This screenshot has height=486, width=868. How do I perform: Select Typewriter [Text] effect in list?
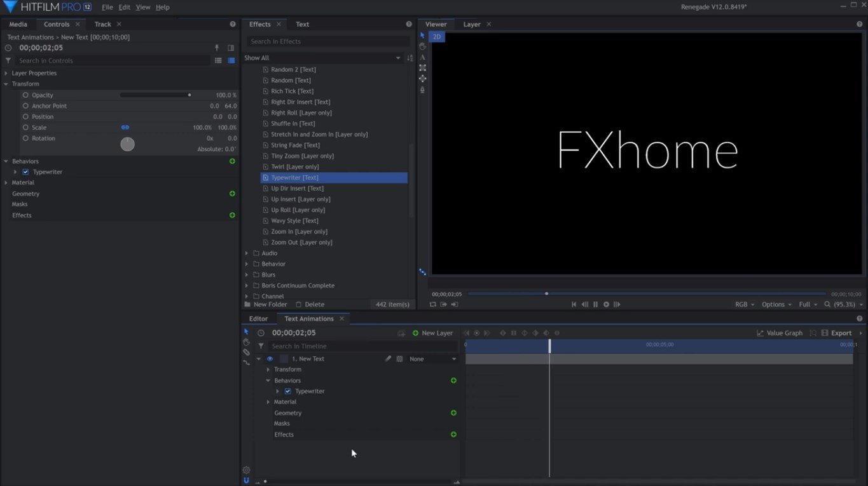click(x=334, y=178)
